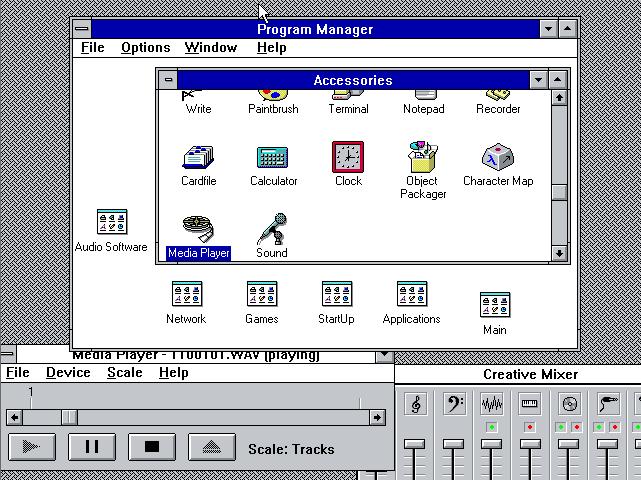Image resolution: width=641 pixels, height=480 pixels.
Task: Minimize the Accessories group window
Action: (x=538, y=80)
